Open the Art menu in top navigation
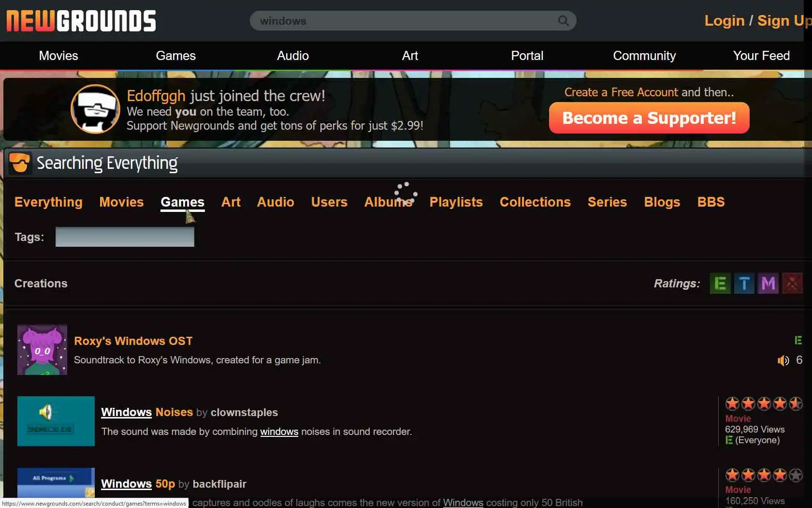The height and width of the screenshot is (508, 812). pos(410,56)
